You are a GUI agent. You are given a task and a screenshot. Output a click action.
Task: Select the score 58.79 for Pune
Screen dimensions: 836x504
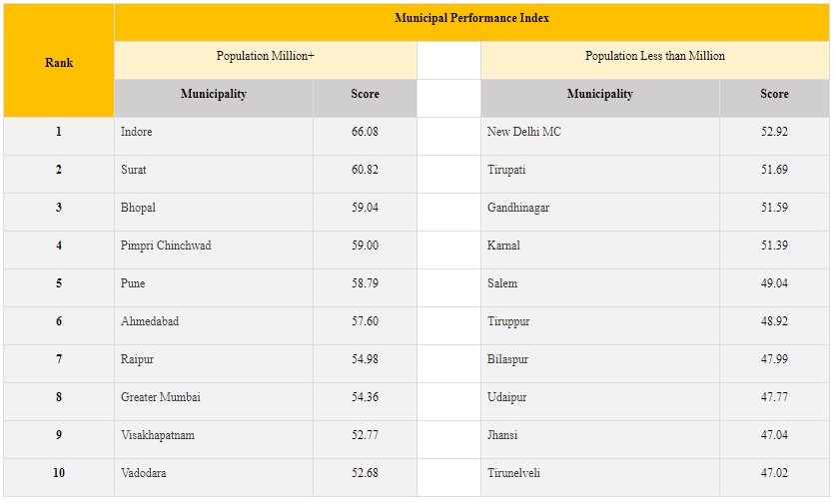tap(365, 287)
